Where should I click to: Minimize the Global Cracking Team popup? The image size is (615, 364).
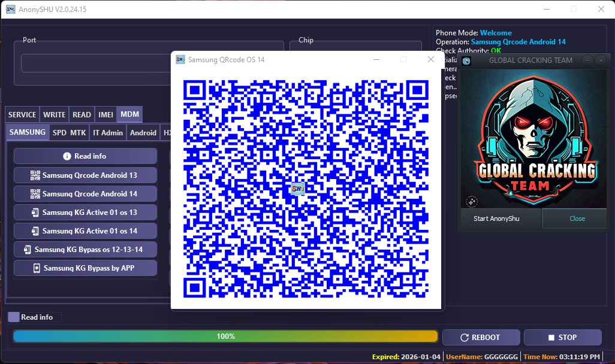point(587,60)
